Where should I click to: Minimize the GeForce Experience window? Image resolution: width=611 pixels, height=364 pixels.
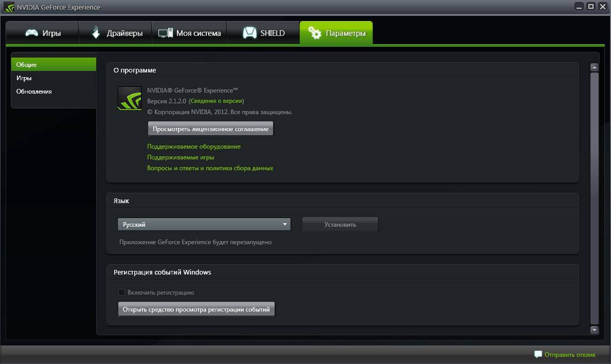(x=579, y=7)
